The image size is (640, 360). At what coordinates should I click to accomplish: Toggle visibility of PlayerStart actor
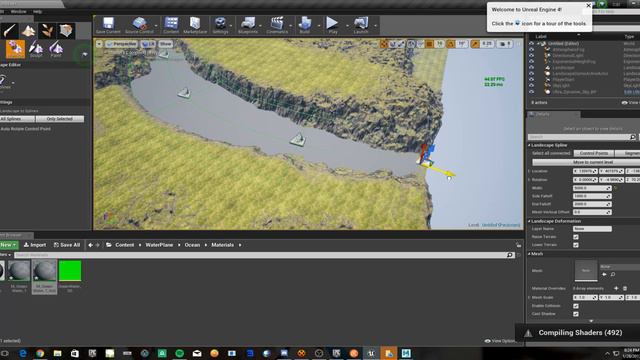pos(531,80)
